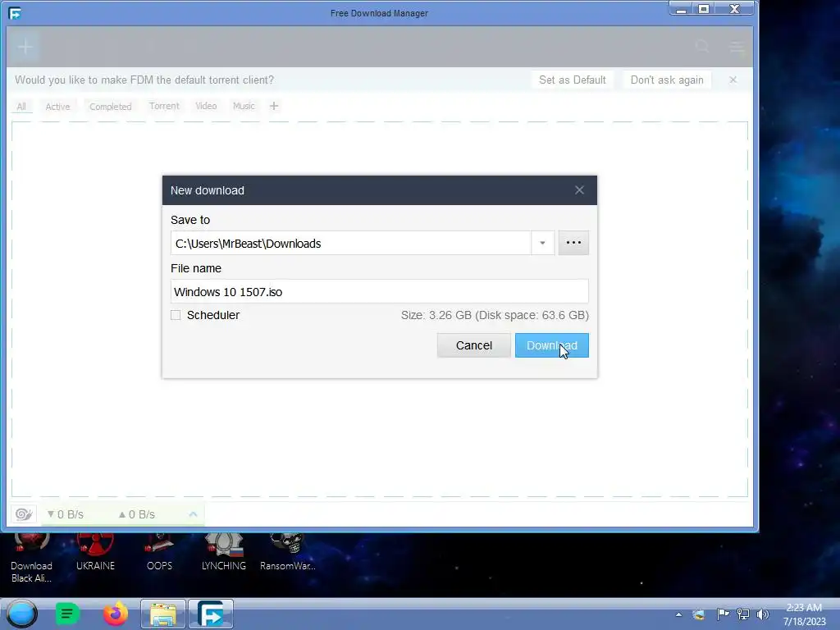Select the Torrent tab

point(164,106)
